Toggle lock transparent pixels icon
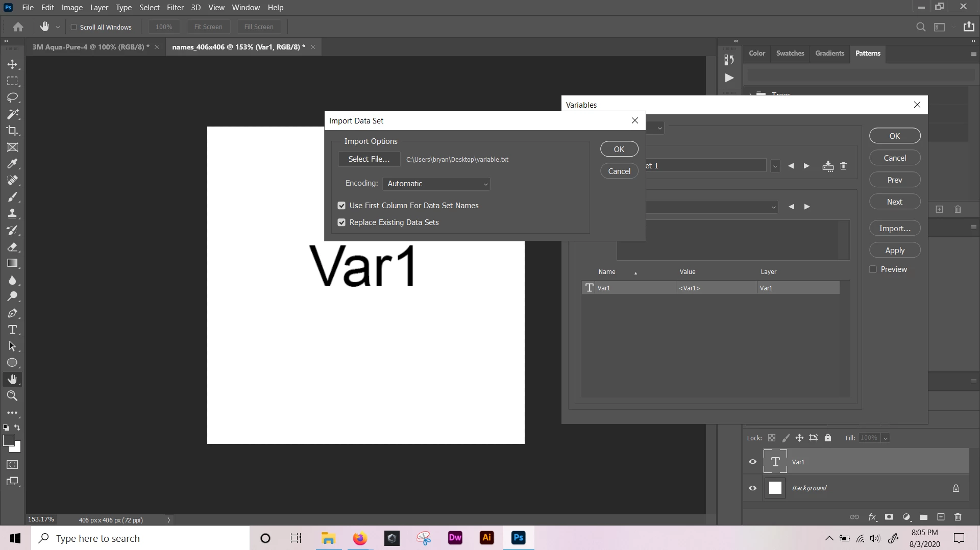The width and height of the screenshot is (980, 550). click(772, 438)
